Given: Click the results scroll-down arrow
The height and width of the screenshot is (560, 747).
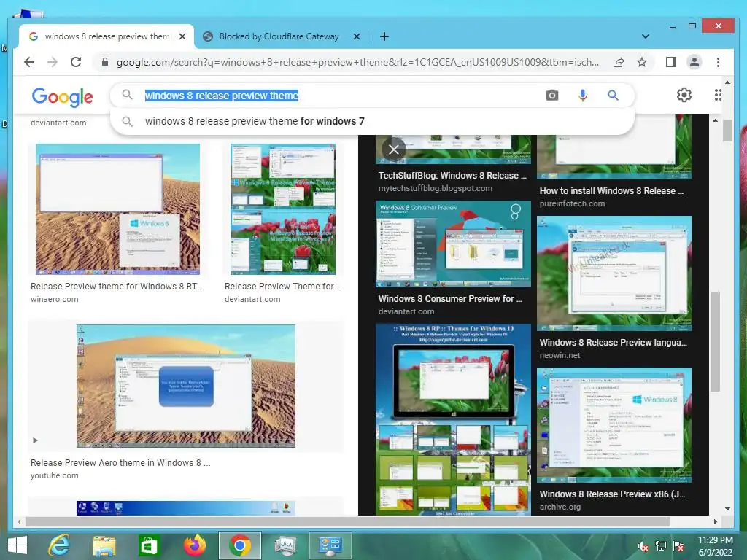Looking at the screenshot, I should click(x=727, y=508).
